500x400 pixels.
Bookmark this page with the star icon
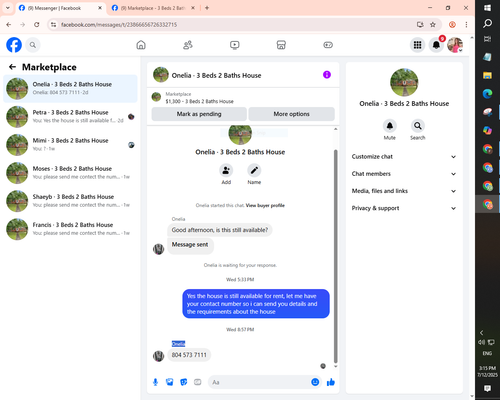(x=433, y=25)
